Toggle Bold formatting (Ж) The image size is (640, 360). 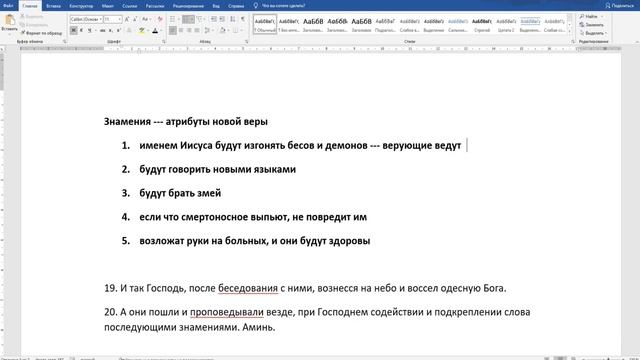tap(73, 31)
